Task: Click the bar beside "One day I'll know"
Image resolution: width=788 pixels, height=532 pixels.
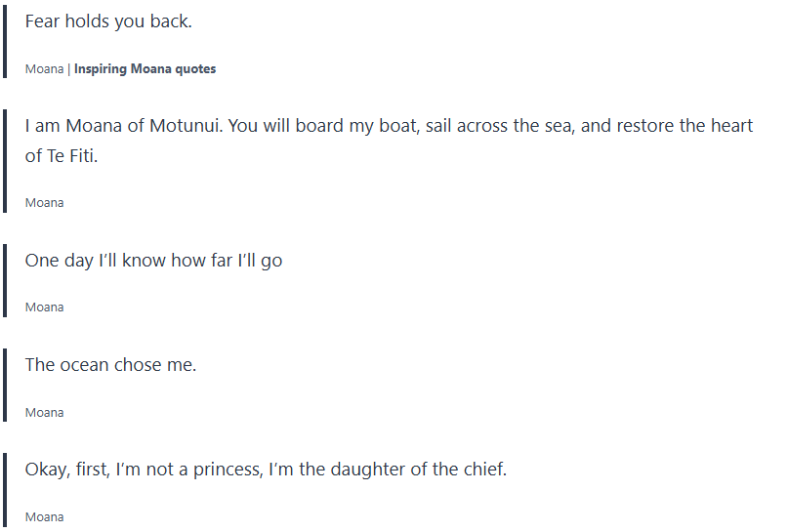Action: pos(5,280)
